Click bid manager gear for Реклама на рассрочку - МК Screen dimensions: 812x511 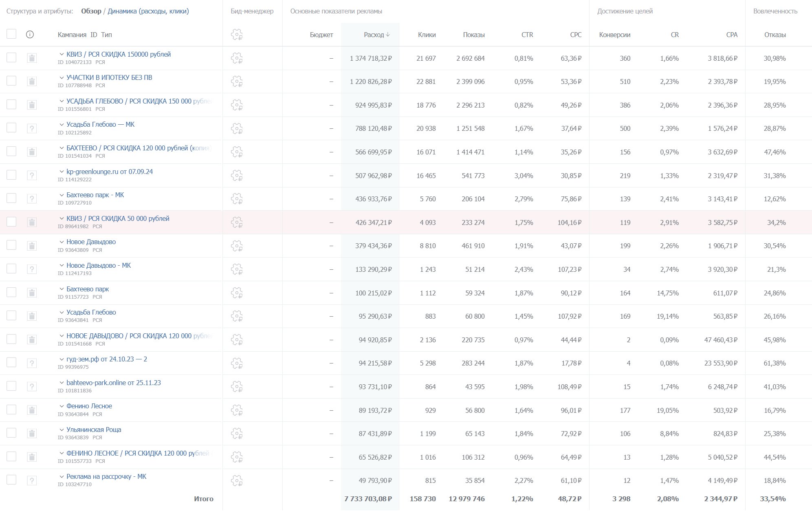[237, 481]
